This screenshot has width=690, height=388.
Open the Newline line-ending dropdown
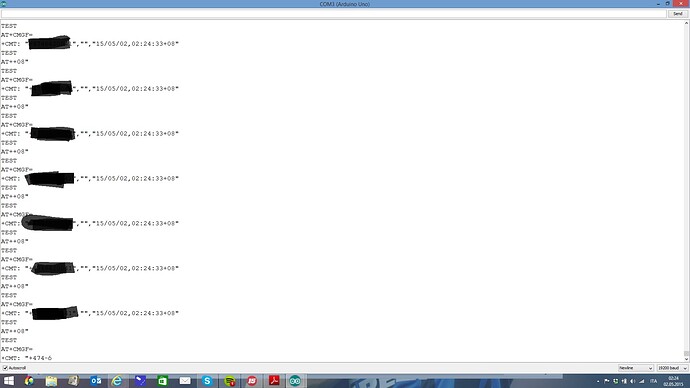point(635,368)
